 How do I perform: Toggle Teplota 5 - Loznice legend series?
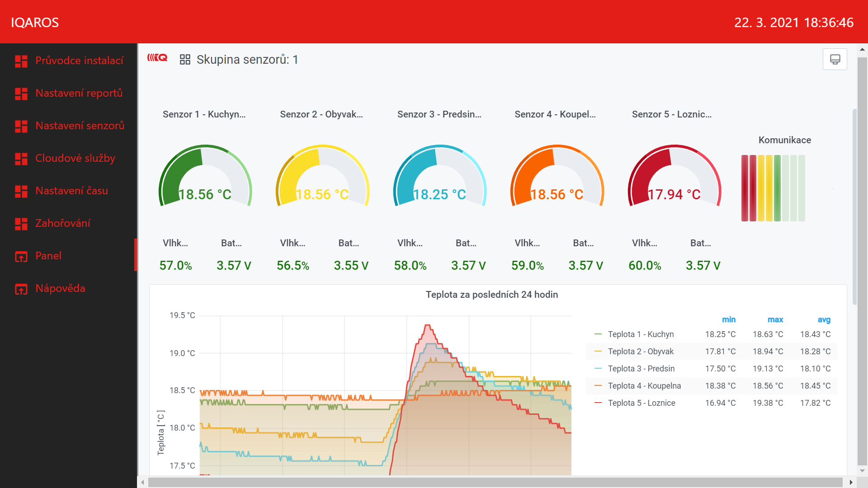tap(642, 403)
